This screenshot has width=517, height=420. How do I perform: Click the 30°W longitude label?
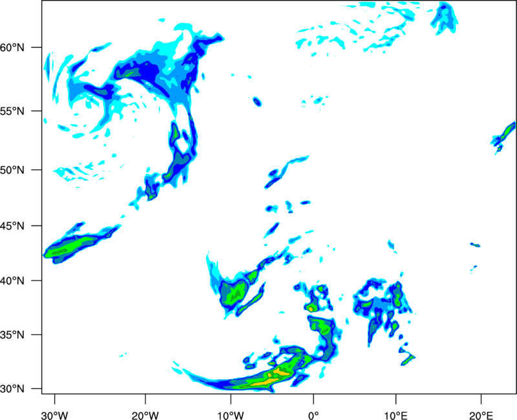(55, 415)
